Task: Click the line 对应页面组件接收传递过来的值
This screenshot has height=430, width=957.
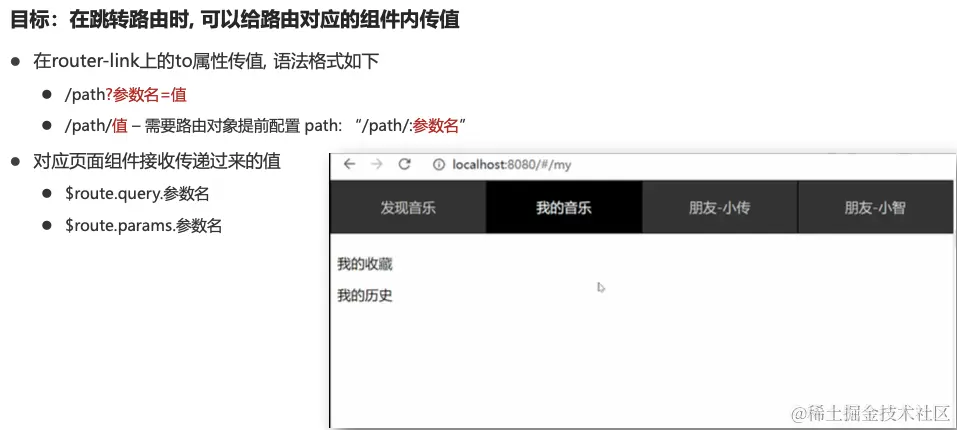Action: tap(157, 162)
